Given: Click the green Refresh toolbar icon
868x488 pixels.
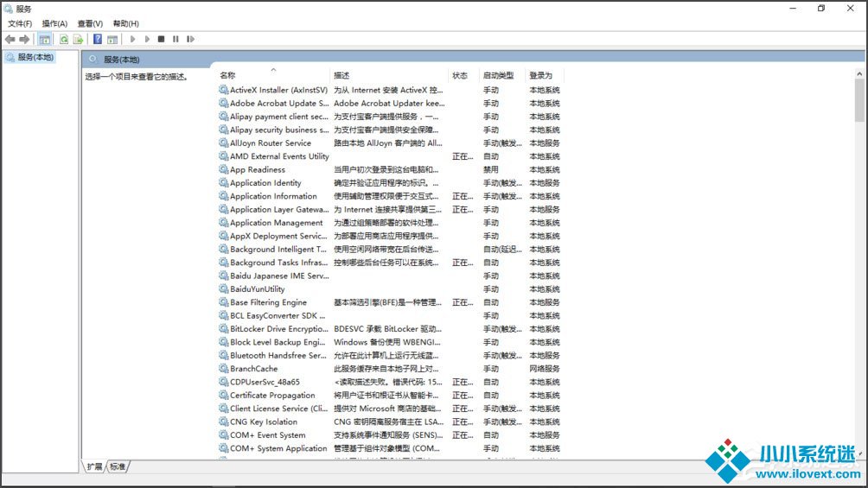Looking at the screenshot, I should pos(64,39).
